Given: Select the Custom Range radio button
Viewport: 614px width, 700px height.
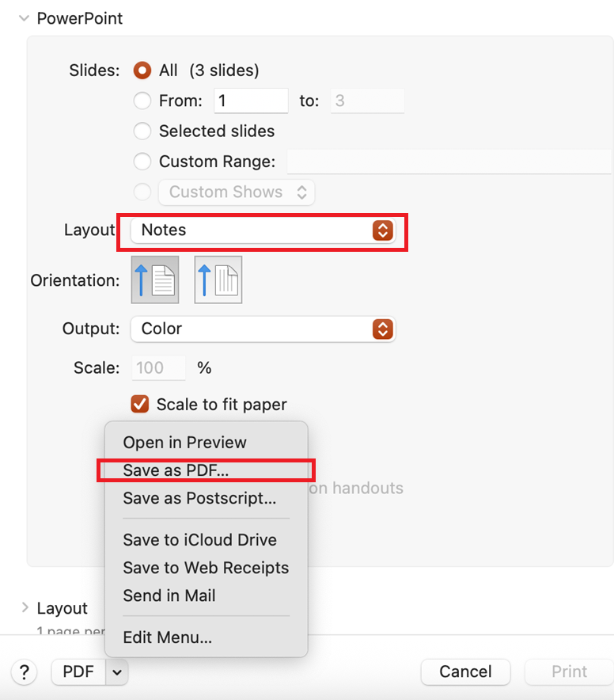Looking at the screenshot, I should pos(142,162).
